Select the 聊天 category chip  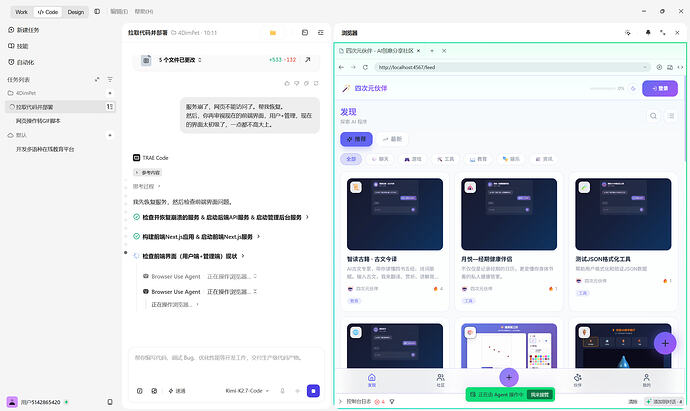[380, 159]
